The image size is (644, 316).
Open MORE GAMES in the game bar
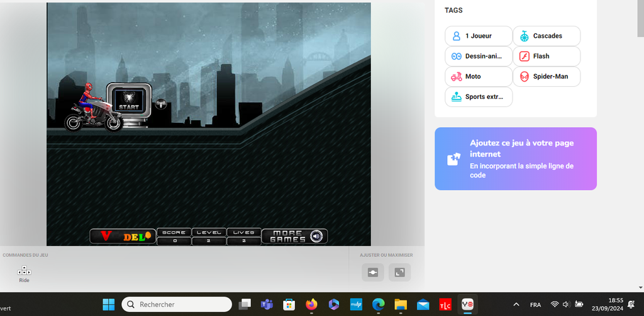[288, 236]
